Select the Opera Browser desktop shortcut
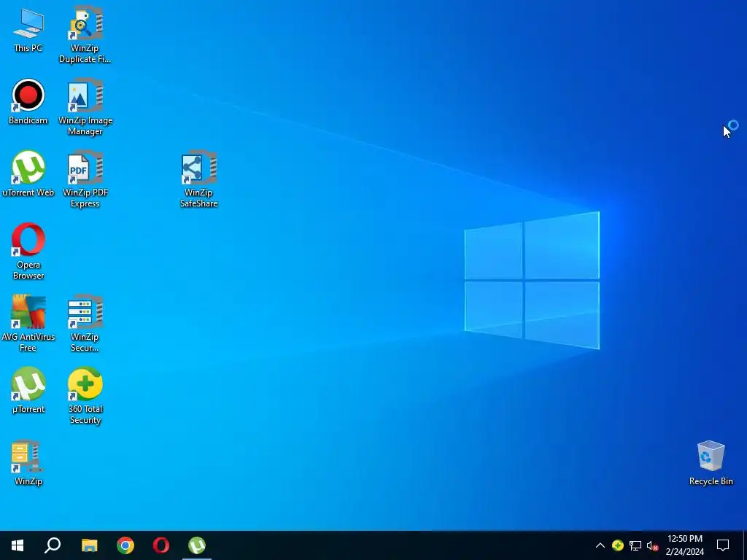Screen dimensions: 747x560 click(28, 252)
